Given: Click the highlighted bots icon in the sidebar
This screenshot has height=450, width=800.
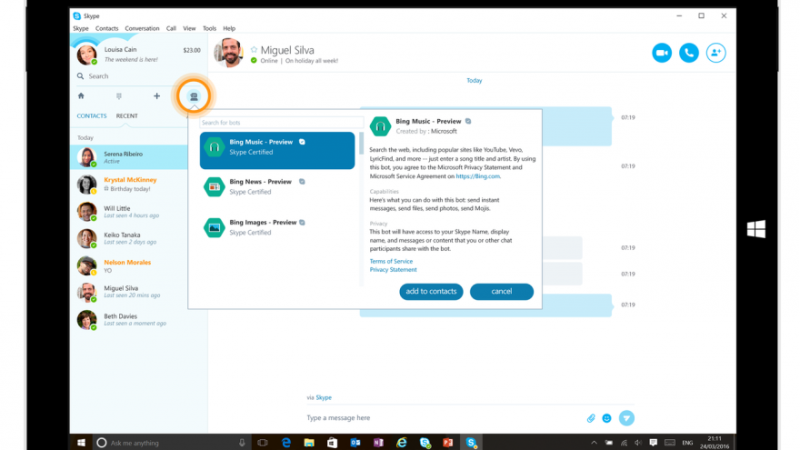Looking at the screenshot, I should tap(193, 96).
